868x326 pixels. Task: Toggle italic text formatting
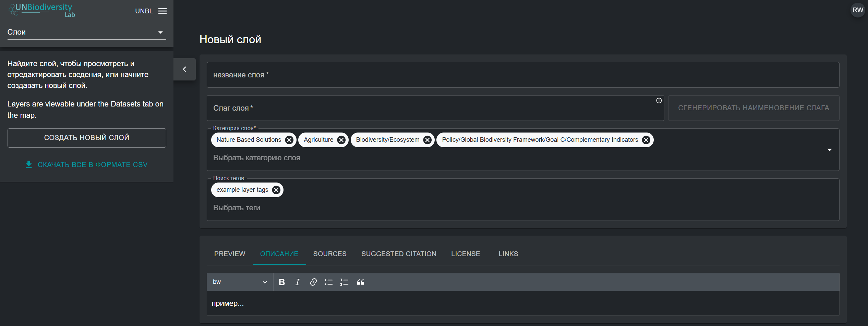click(x=297, y=282)
